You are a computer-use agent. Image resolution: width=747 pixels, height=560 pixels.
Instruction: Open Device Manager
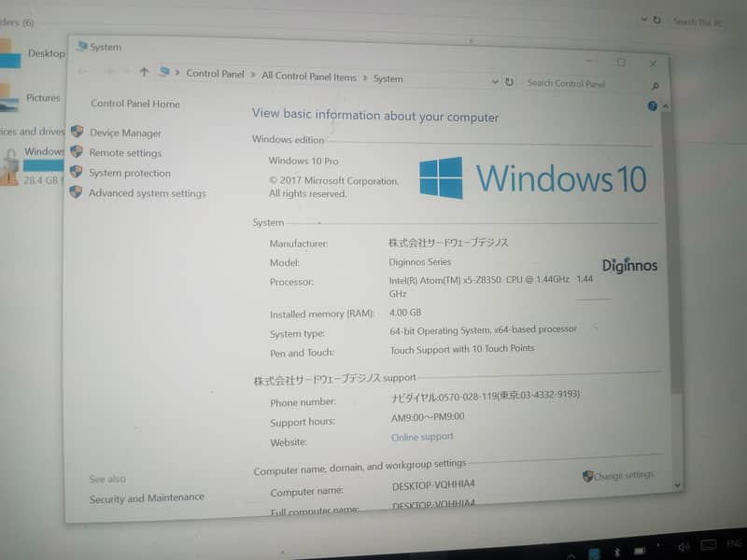pyautogui.click(x=123, y=133)
